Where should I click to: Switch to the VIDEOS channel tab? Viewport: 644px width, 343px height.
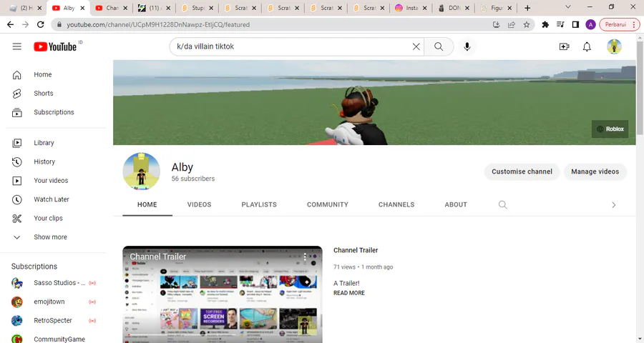click(199, 205)
